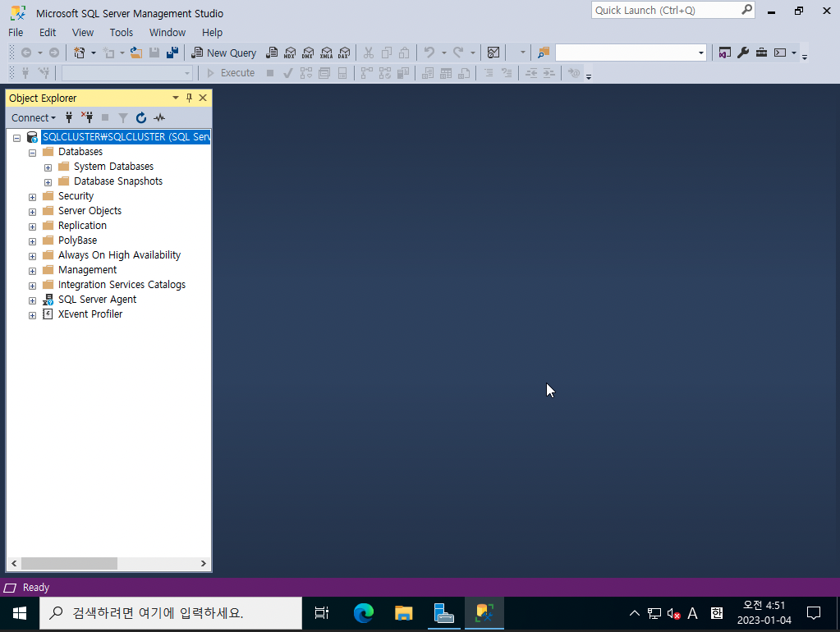Close the Object Explorer panel
The width and height of the screenshot is (840, 632).
click(x=203, y=98)
